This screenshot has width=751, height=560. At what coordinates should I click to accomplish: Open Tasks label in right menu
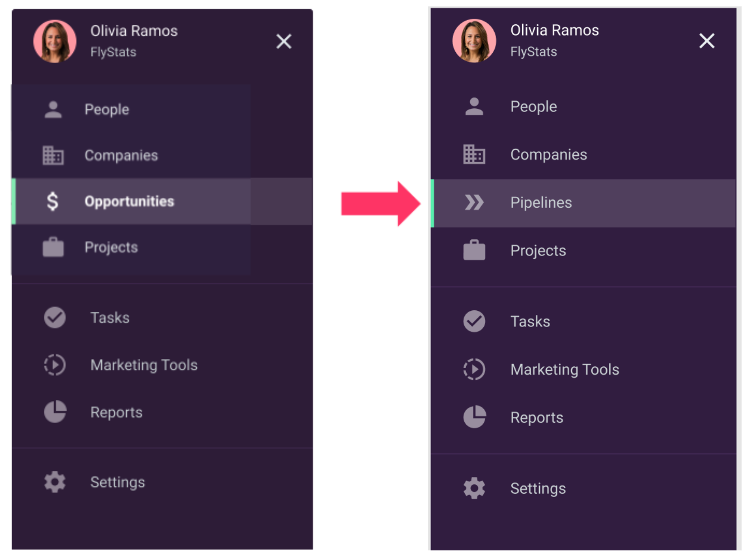point(530,322)
